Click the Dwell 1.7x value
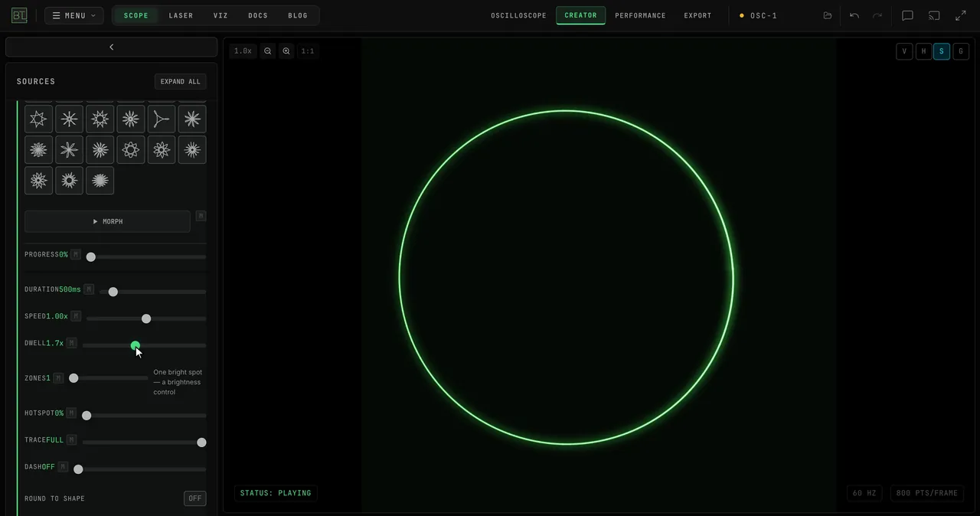This screenshot has height=516, width=980. click(x=54, y=343)
